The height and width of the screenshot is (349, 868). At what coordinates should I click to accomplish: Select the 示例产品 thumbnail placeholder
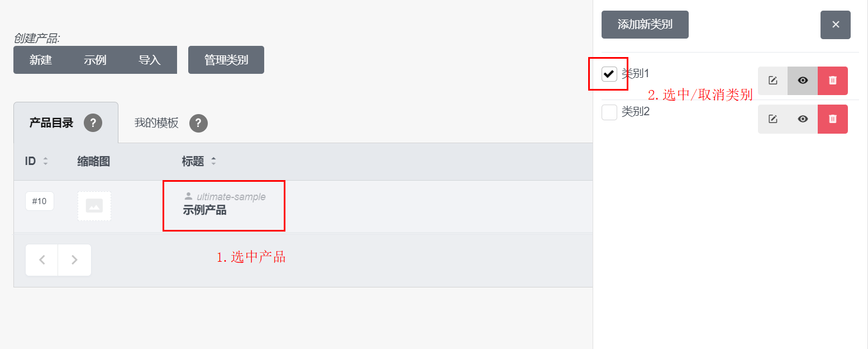(x=94, y=206)
